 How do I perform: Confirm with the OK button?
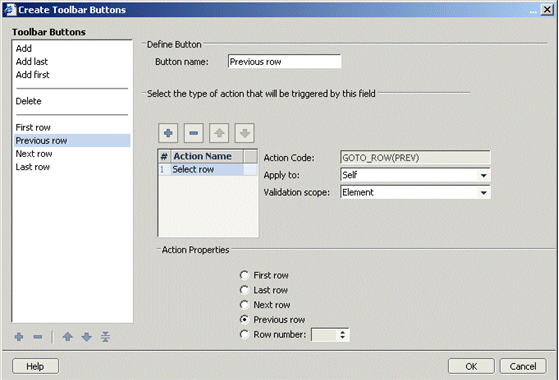point(471,366)
